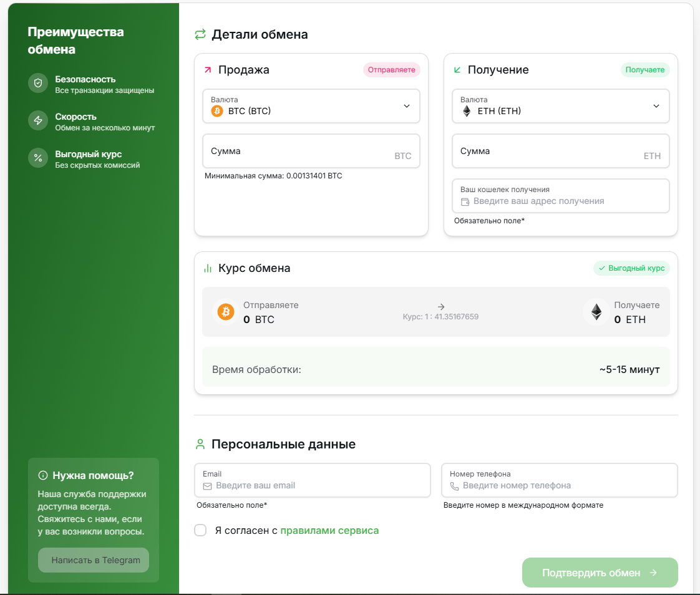Click the info icon near Нужна помощь

[x=43, y=475]
